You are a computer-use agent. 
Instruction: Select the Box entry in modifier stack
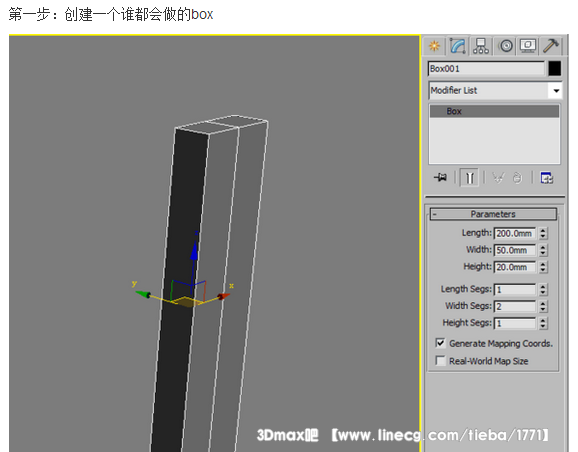(x=494, y=111)
